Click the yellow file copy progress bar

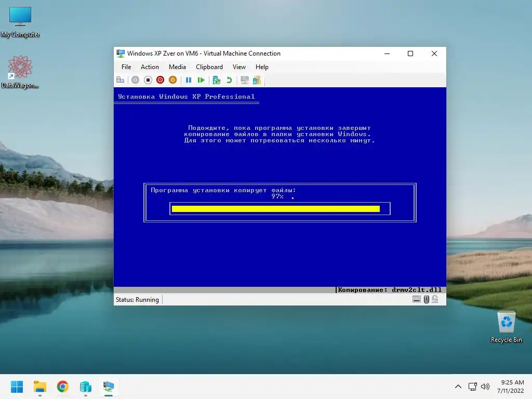(275, 209)
